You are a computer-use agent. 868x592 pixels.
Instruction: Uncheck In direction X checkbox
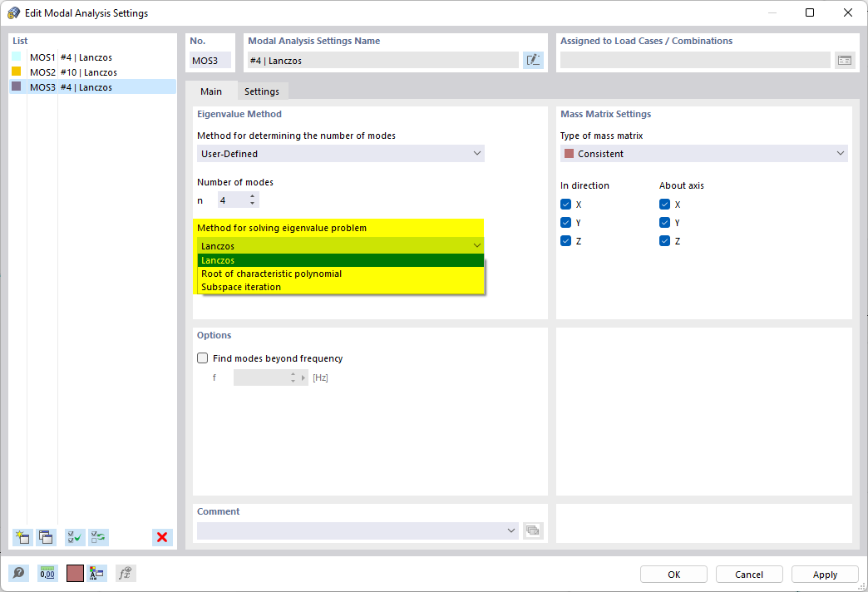click(565, 205)
